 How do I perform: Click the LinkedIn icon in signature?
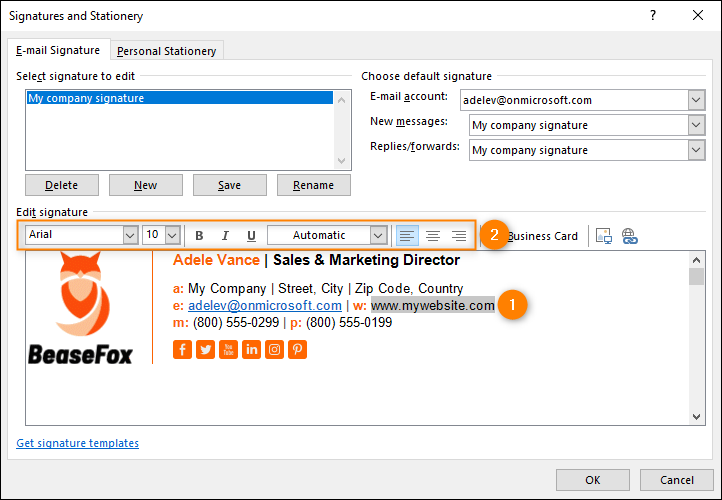(x=251, y=349)
